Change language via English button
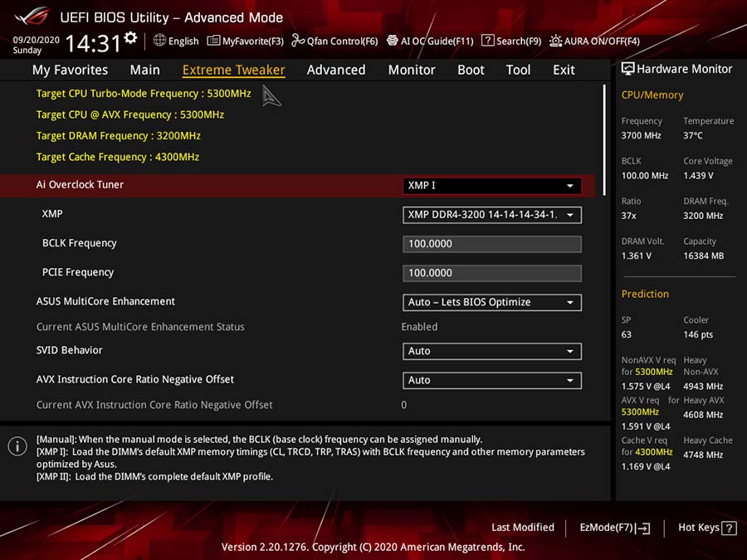Image resolution: width=747 pixels, height=560 pixels. (x=183, y=41)
